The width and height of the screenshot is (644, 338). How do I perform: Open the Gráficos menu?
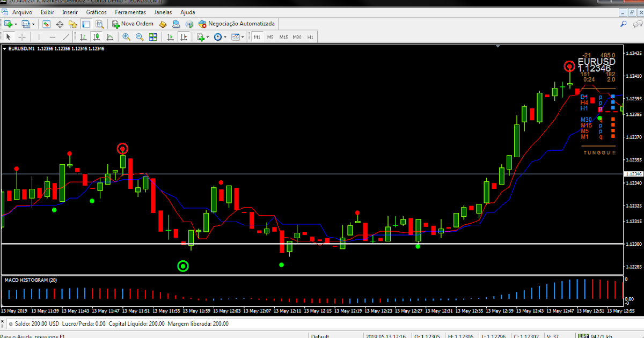pyautogui.click(x=96, y=12)
